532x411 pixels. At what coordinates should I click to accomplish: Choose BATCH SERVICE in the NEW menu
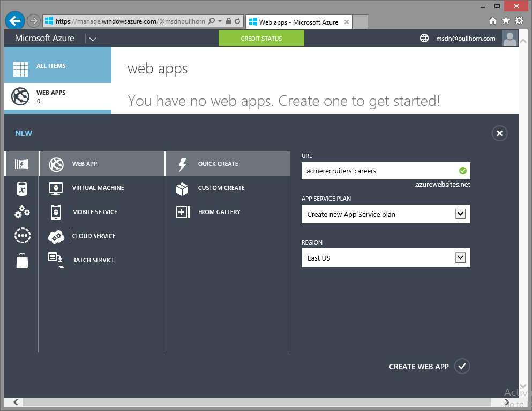coord(102,260)
